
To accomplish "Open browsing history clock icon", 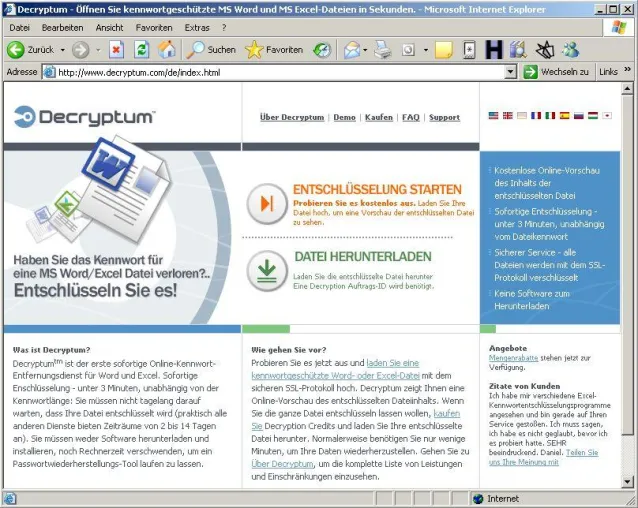I will pyautogui.click(x=322, y=50).
